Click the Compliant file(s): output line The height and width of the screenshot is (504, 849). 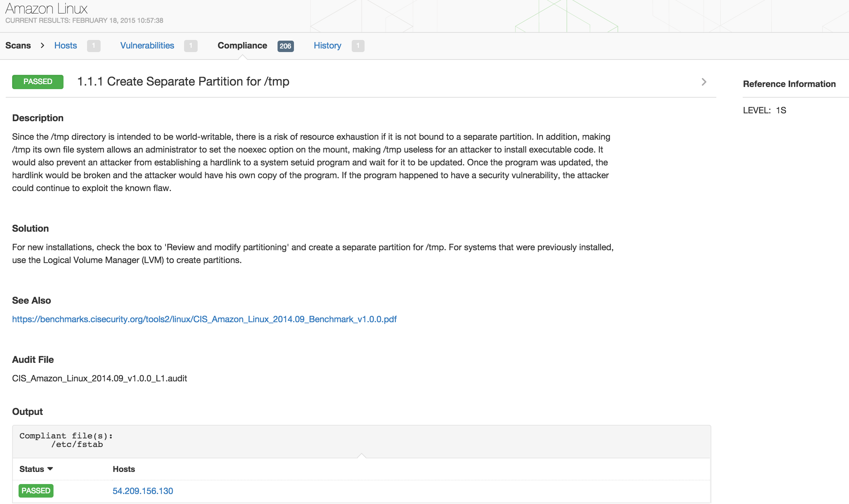click(x=66, y=436)
